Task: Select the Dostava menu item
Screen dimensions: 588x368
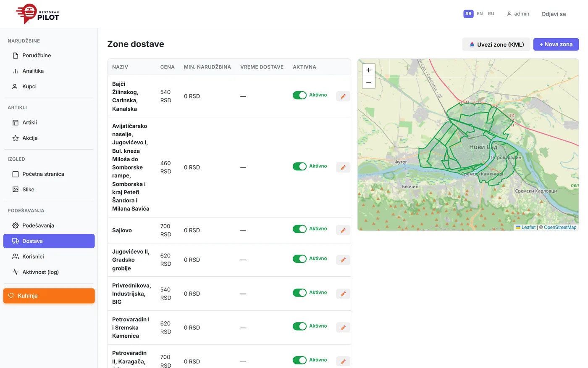Action: [x=49, y=241]
